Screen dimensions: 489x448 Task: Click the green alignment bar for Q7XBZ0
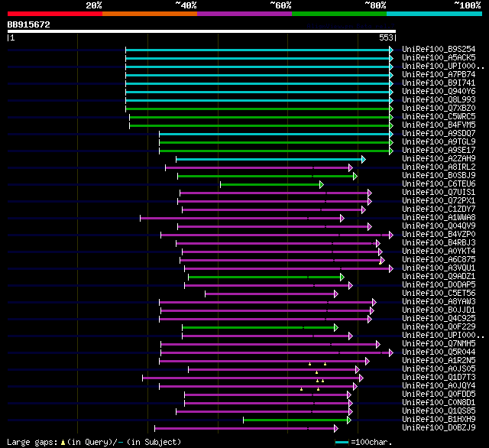(257, 109)
